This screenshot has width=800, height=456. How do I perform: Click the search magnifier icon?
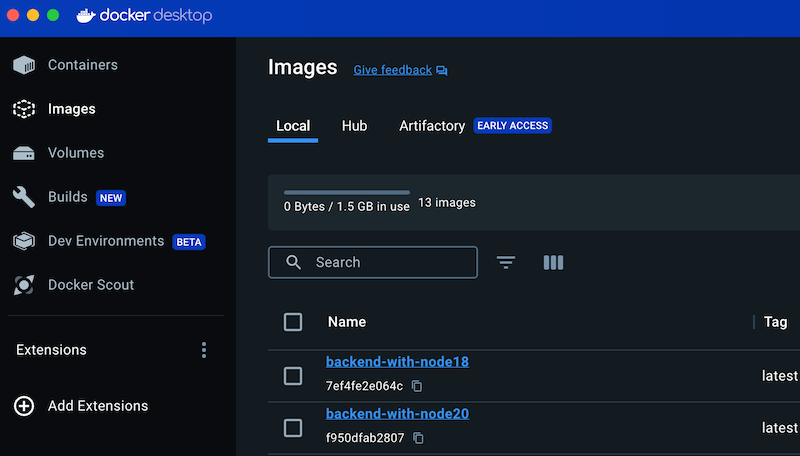293,262
